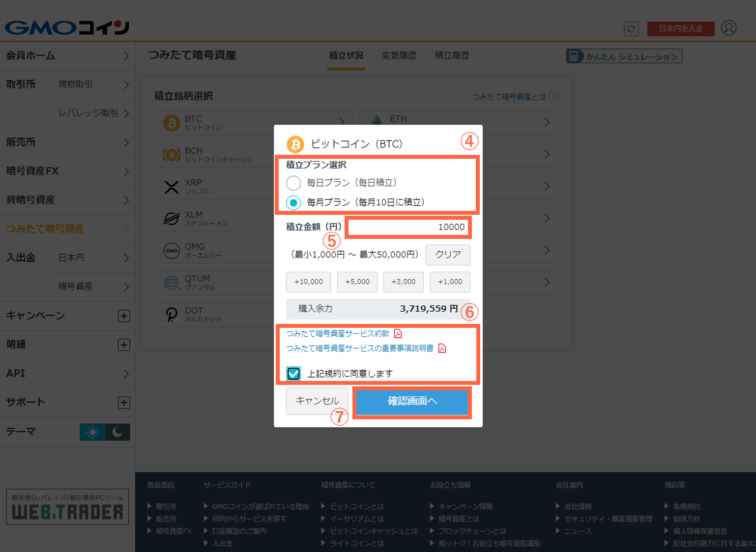The image size is (756, 552).
Task: Click the ETH coin icon
Action: 377,119
